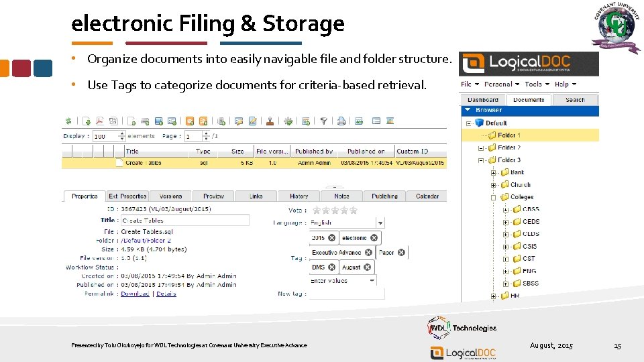Viewport: 644px width, 362px height.
Task: Sort by the Published by column
Action: coord(314,151)
